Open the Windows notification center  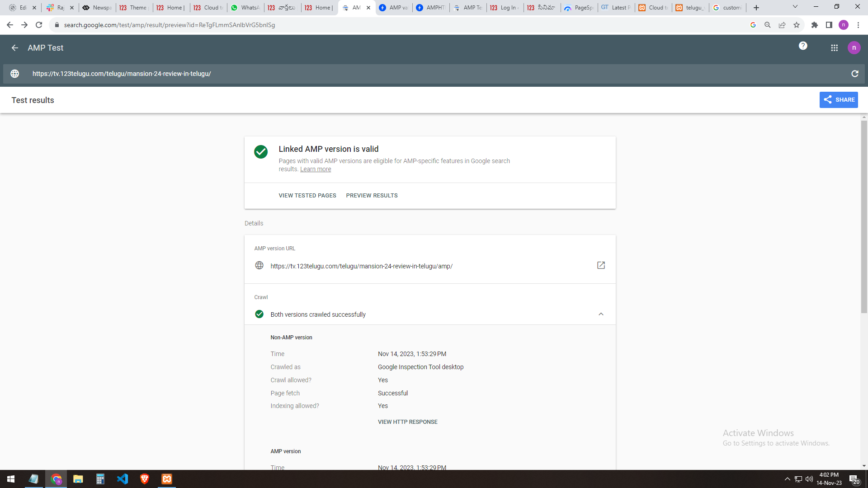click(854, 479)
